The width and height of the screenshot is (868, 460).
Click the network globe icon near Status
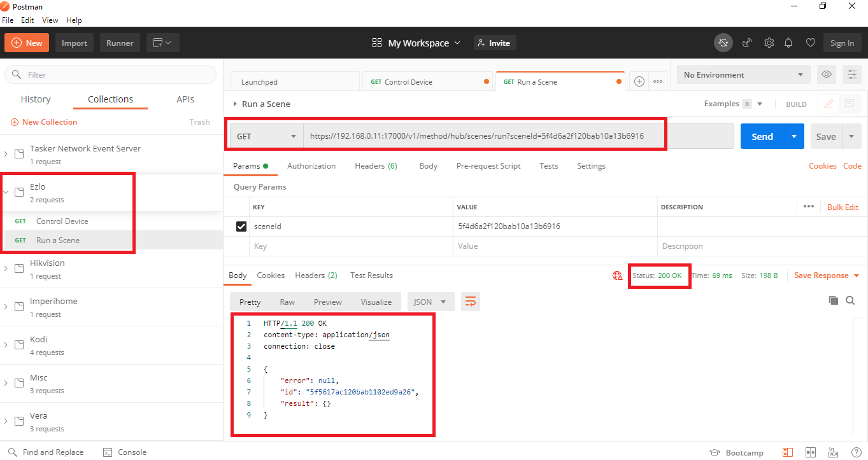pos(617,275)
